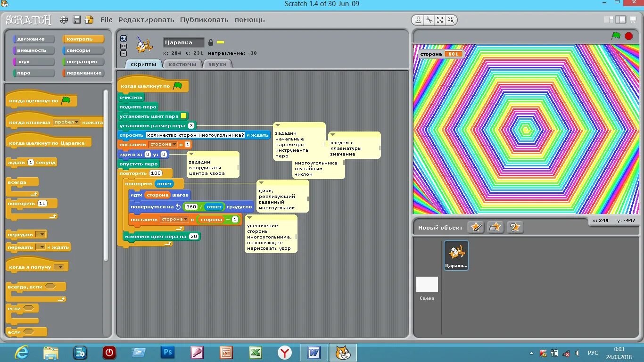Open message dropdown on 'передать и ждать' block
The width and height of the screenshot is (644, 362).
(41, 247)
